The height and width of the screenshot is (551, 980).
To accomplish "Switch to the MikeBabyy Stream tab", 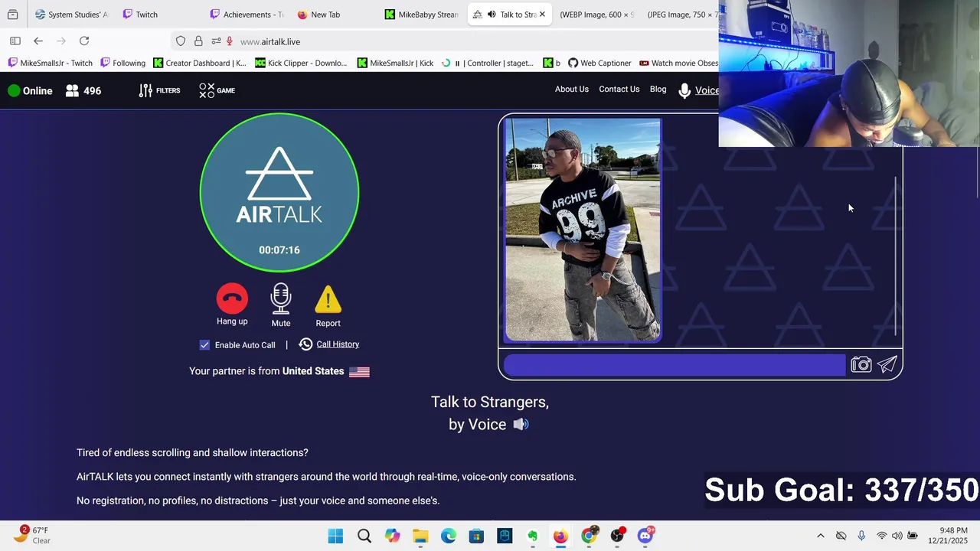I will 421,15.
